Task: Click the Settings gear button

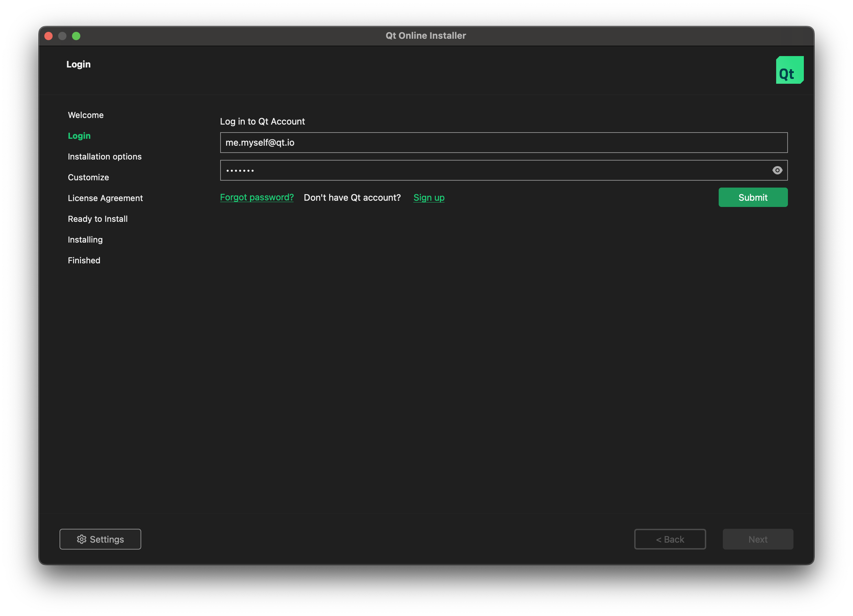Action: (100, 539)
